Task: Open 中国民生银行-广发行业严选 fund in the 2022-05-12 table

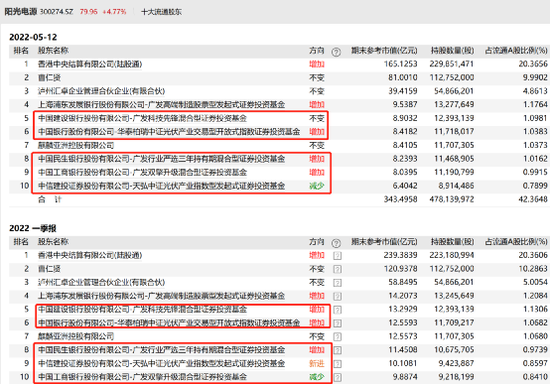Action: point(161,159)
